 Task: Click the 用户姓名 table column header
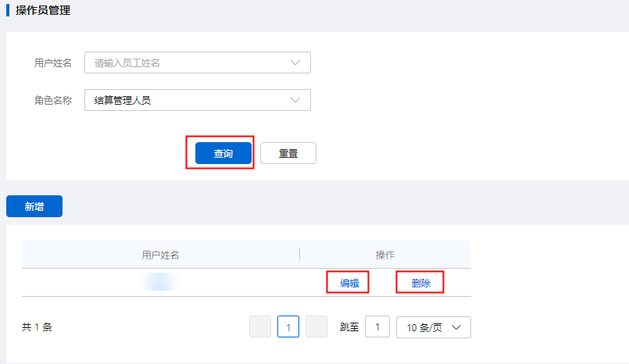[160, 255]
